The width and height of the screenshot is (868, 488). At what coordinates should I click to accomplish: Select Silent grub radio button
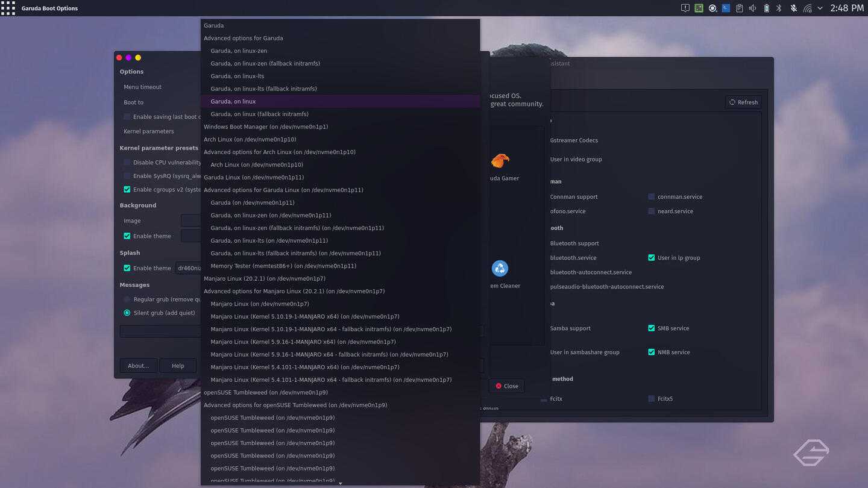coord(127,313)
